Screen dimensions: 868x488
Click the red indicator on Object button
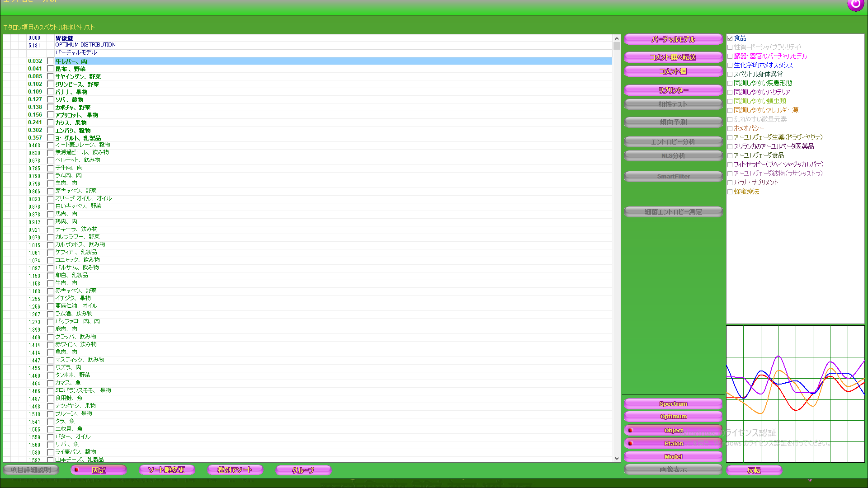(x=630, y=430)
